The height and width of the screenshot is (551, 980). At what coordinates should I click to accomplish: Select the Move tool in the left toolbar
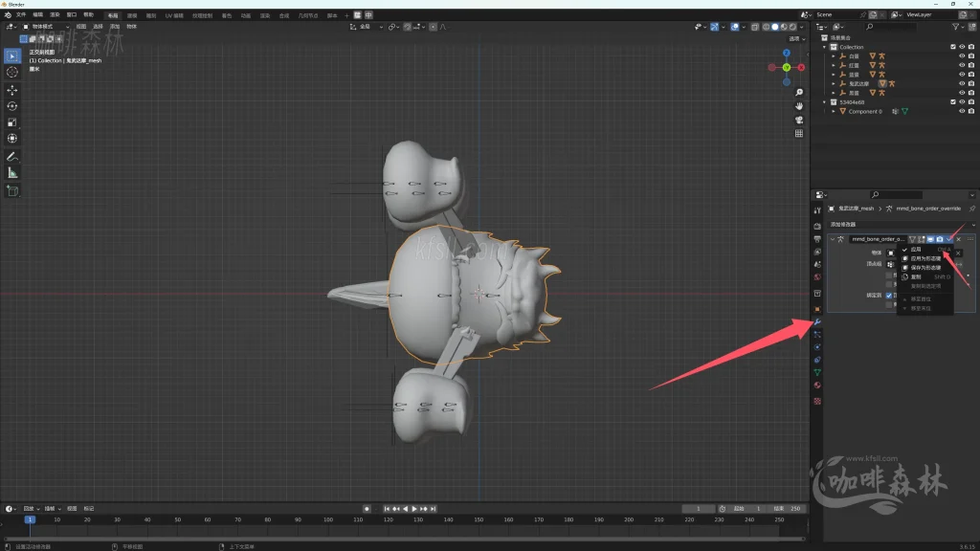[12, 89]
